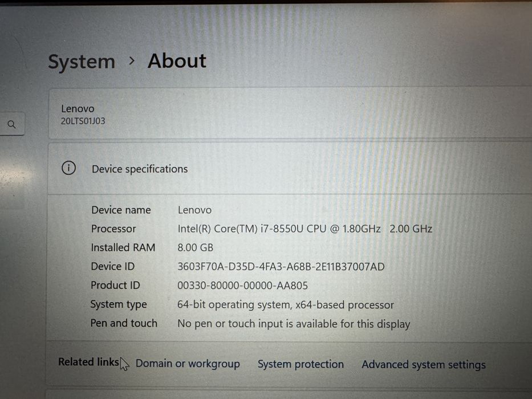Screen dimensions: 532x399
Task: Open System protection link
Action: [300, 364]
